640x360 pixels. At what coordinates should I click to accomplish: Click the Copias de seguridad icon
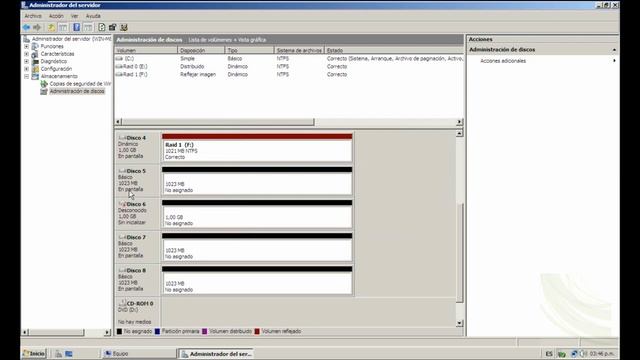44,84
